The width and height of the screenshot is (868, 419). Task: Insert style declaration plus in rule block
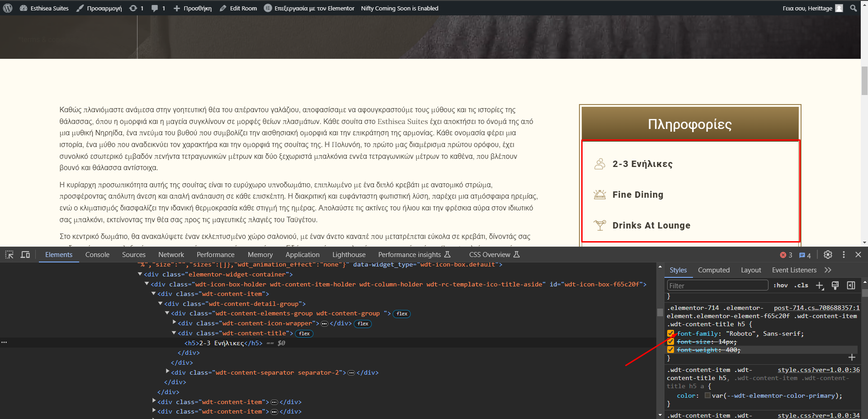coord(852,357)
